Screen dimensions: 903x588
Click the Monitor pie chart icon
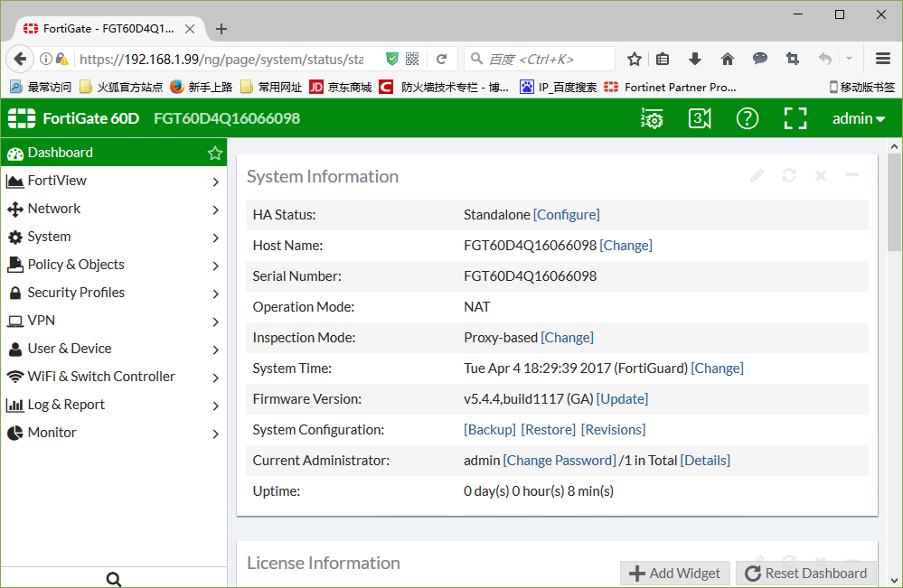coord(15,433)
